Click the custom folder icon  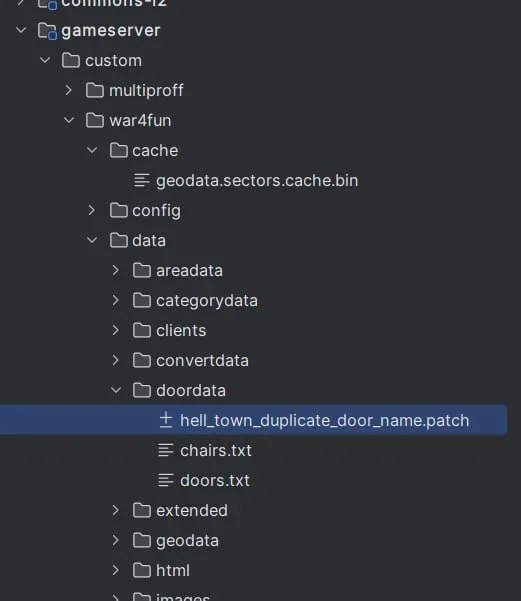tap(71, 61)
